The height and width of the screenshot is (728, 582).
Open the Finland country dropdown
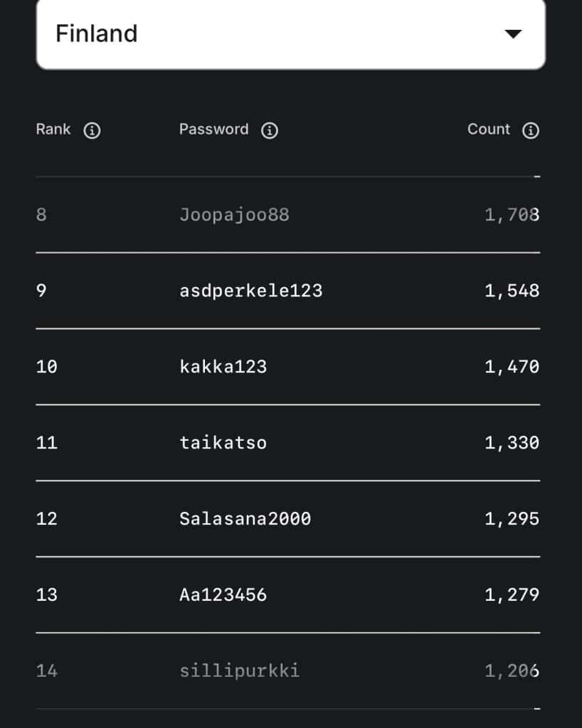click(290, 34)
